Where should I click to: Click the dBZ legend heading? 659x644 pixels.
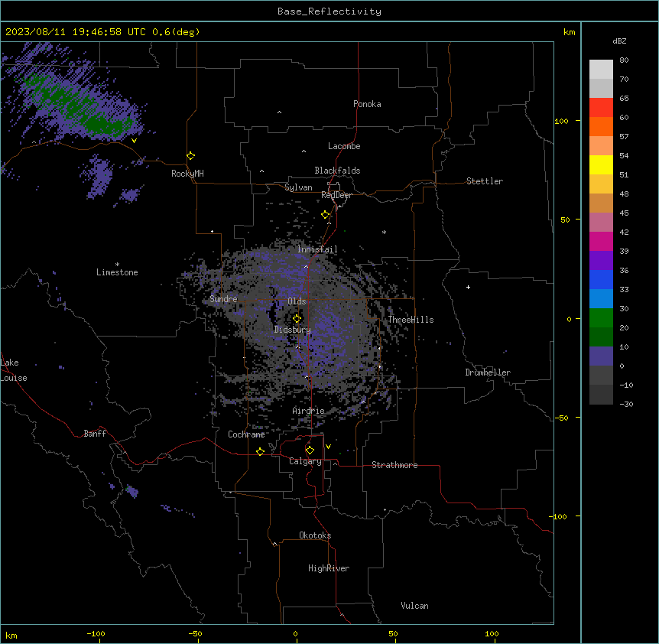pos(619,41)
